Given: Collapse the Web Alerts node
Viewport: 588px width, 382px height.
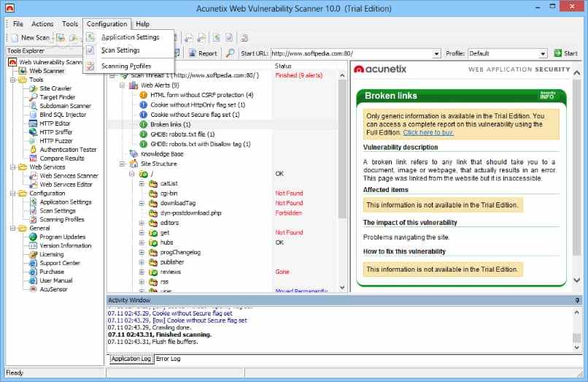Looking at the screenshot, I should tap(123, 85).
